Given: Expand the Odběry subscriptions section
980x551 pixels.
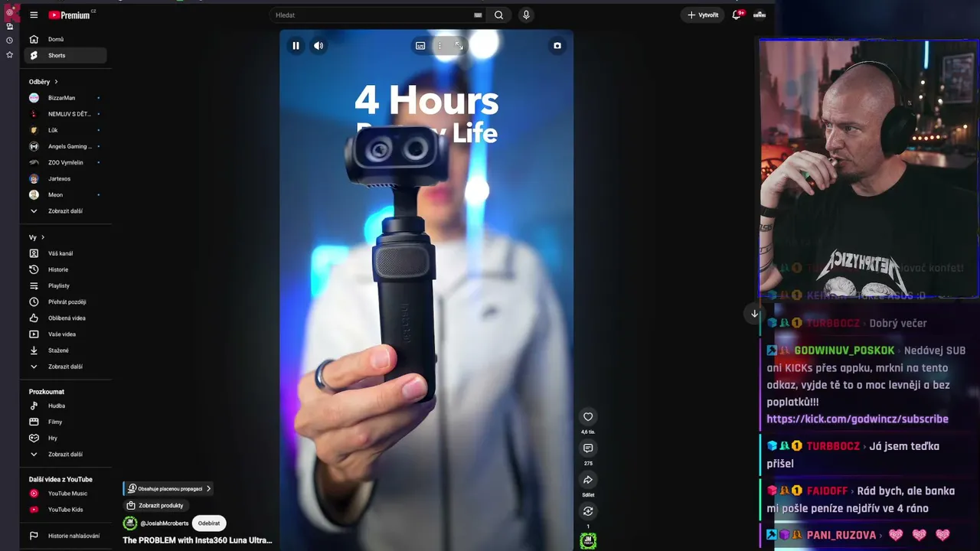Looking at the screenshot, I should pyautogui.click(x=44, y=82).
